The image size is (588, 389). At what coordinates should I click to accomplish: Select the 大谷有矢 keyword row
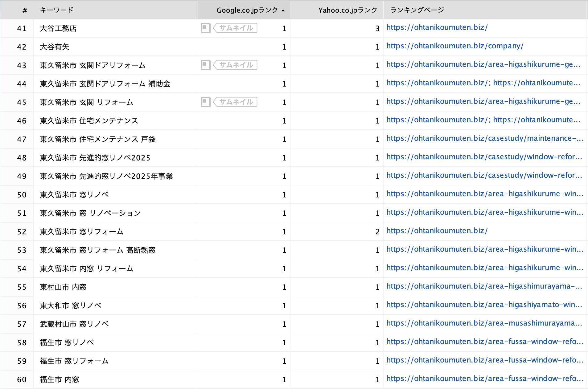(x=55, y=47)
